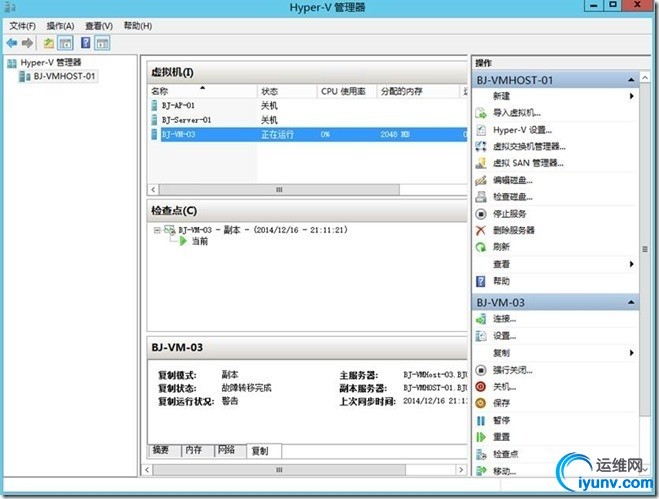Click the 导入虚拟机 import icon

point(481,113)
